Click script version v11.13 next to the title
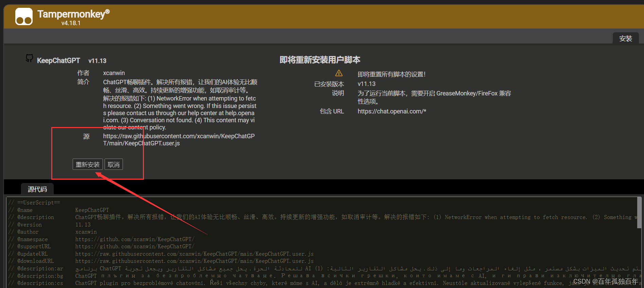This screenshot has width=644, height=288. 97,61
